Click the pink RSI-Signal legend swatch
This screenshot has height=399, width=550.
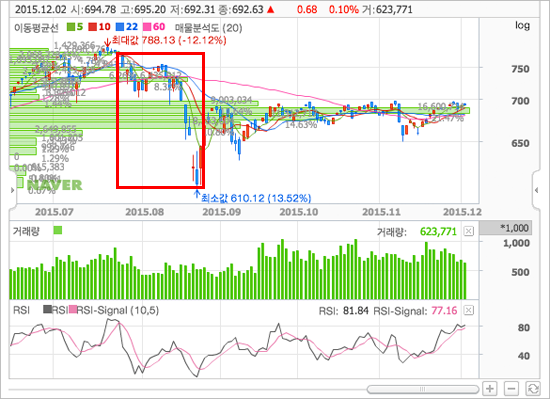(x=73, y=310)
